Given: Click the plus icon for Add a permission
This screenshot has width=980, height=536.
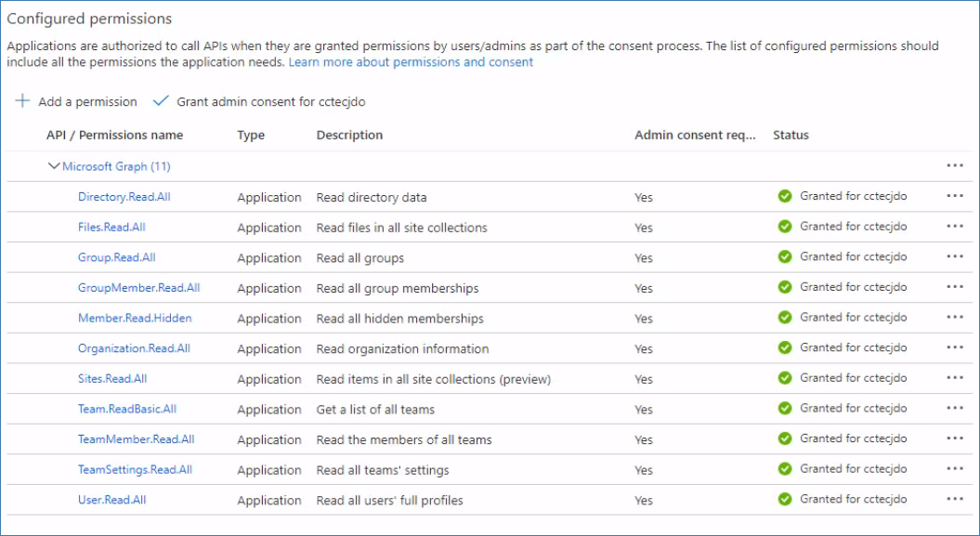Looking at the screenshot, I should [22, 100].
